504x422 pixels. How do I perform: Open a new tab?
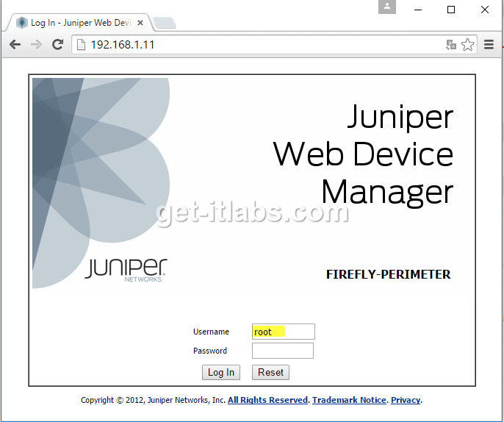point(165,24)
